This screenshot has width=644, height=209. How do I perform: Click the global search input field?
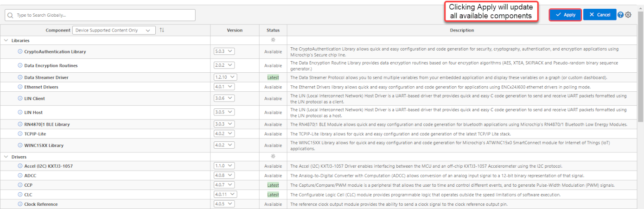tap(100, 15)
